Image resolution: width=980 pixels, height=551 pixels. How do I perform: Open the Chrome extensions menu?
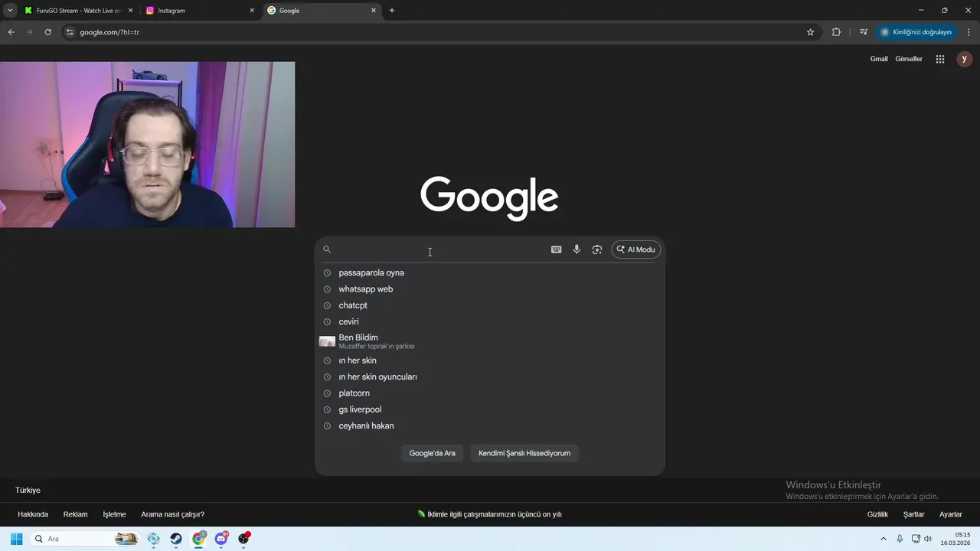836,32
